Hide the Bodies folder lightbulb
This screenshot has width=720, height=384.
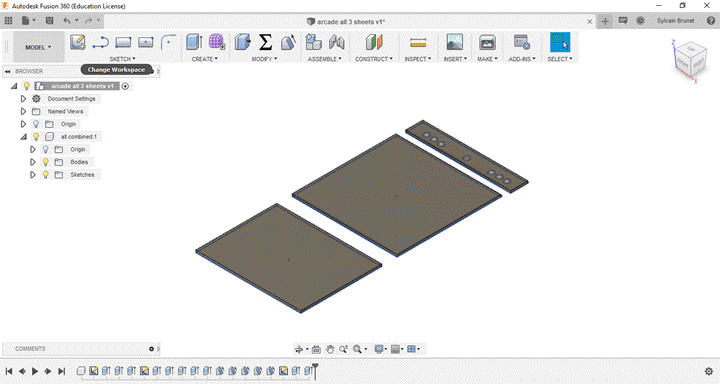(45, 162)
